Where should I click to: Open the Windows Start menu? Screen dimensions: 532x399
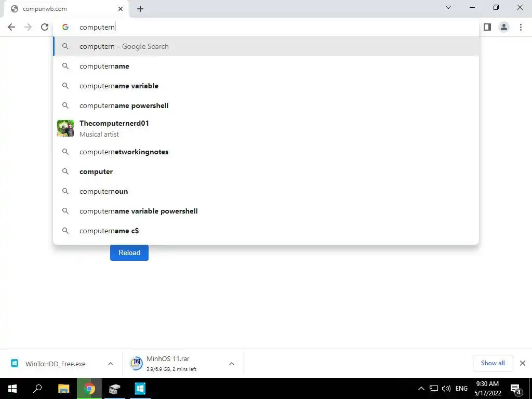pyautogui.click(x=12, y=389)
